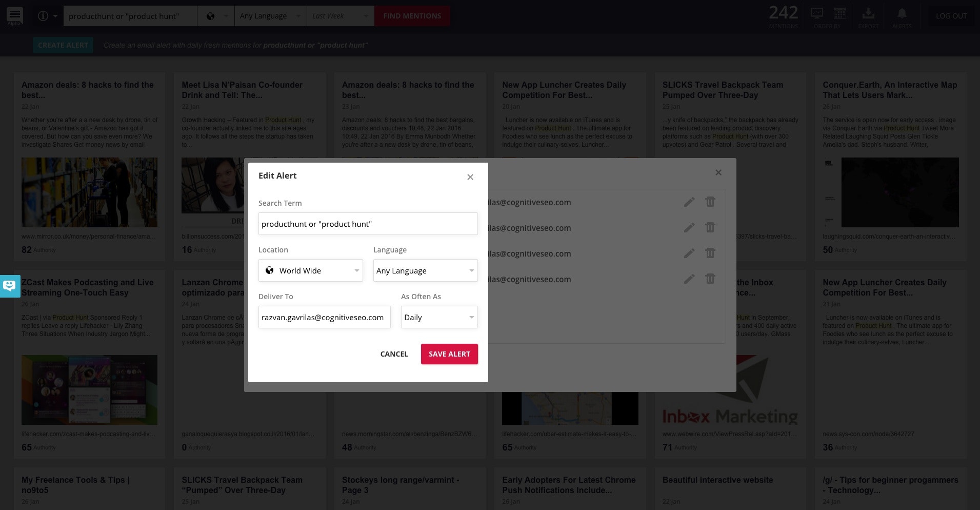Click the 242 mentions counter
The image size is (980, 510).
(783, 16)
